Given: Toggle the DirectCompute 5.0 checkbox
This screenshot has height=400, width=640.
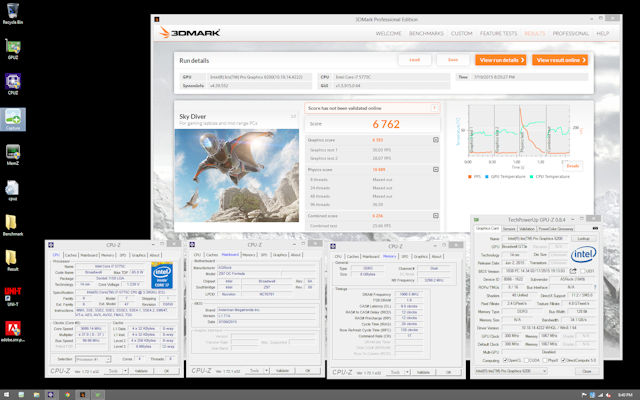Looking at the screenshot, I should point(564,360).
